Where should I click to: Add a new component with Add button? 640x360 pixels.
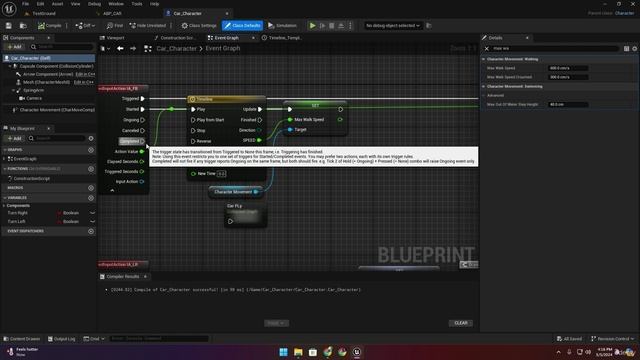[14, 47]
